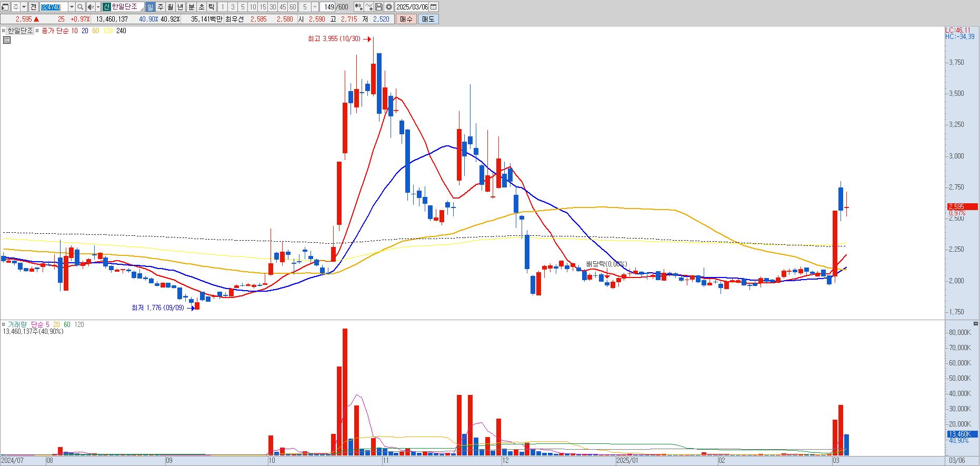
Task: Select the 60 interval preset
Action: (293, 7)
